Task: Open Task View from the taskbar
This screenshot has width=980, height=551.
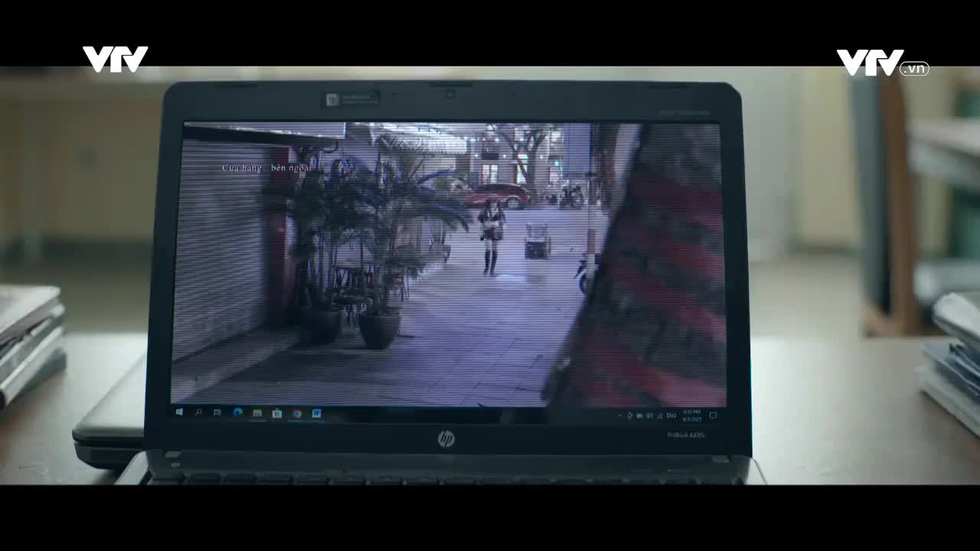Action: coord(217,412)
